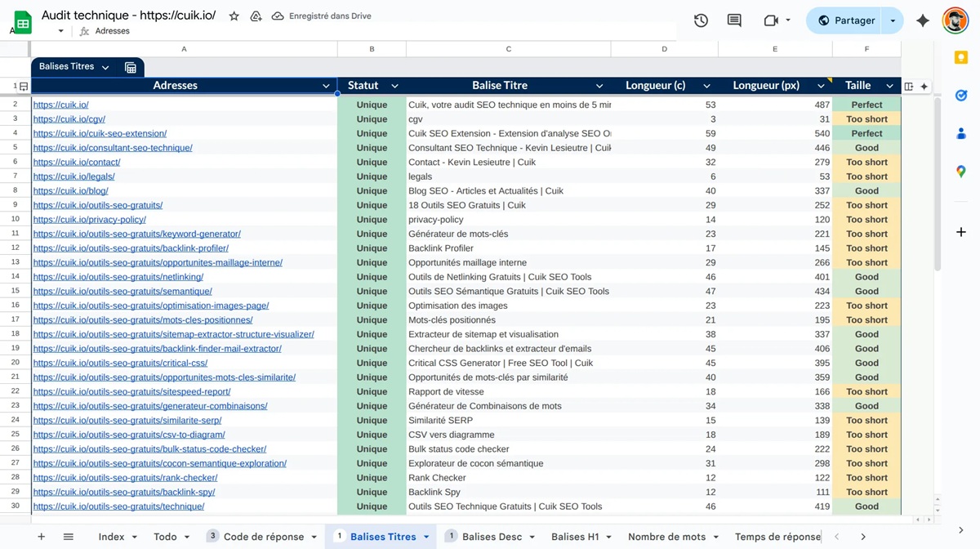Open the cuik.io/contact/ link

tap(77, 163)
